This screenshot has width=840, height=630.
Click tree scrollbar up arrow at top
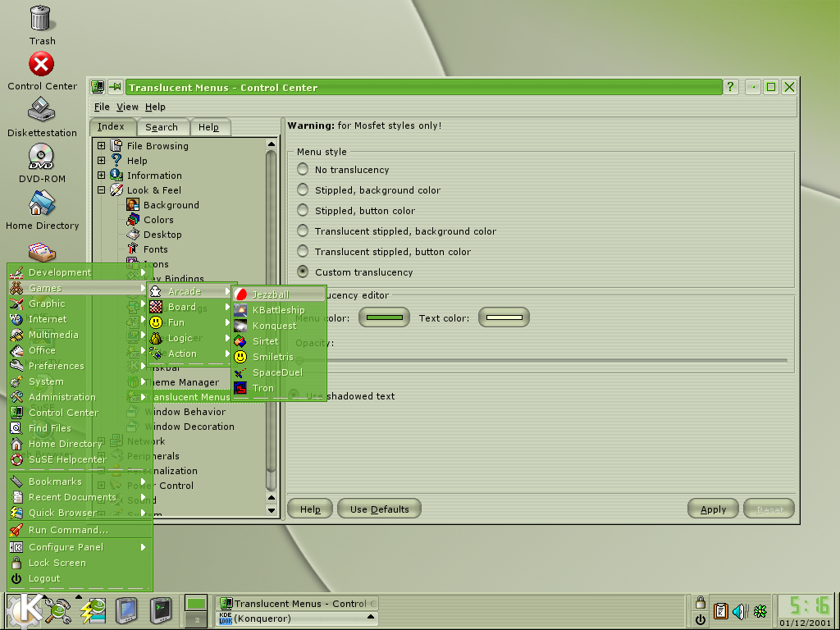click(x=271, y=144)
